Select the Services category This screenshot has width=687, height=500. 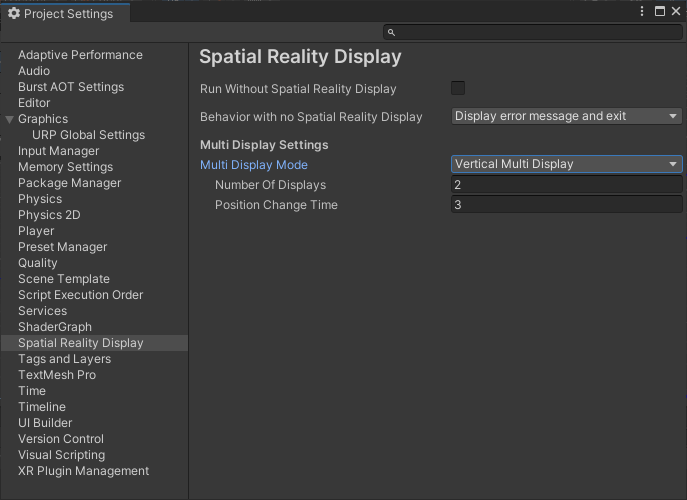[x=42, y=311]
